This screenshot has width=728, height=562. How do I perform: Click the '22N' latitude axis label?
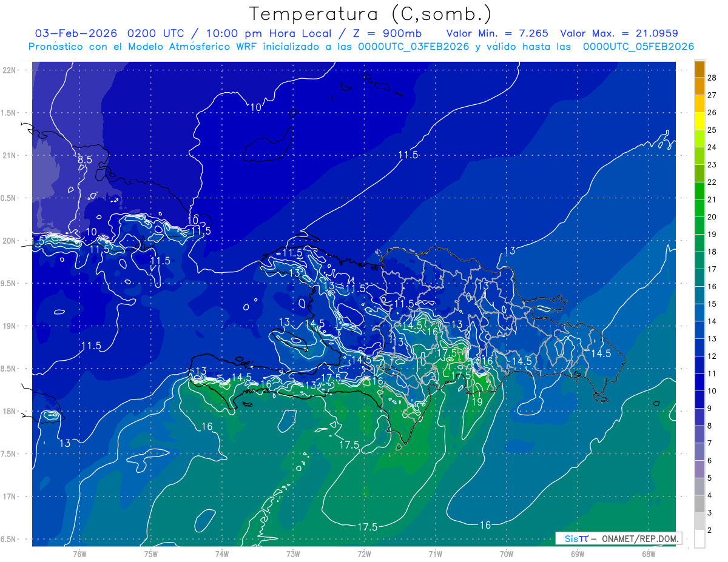tap(10, 70)
